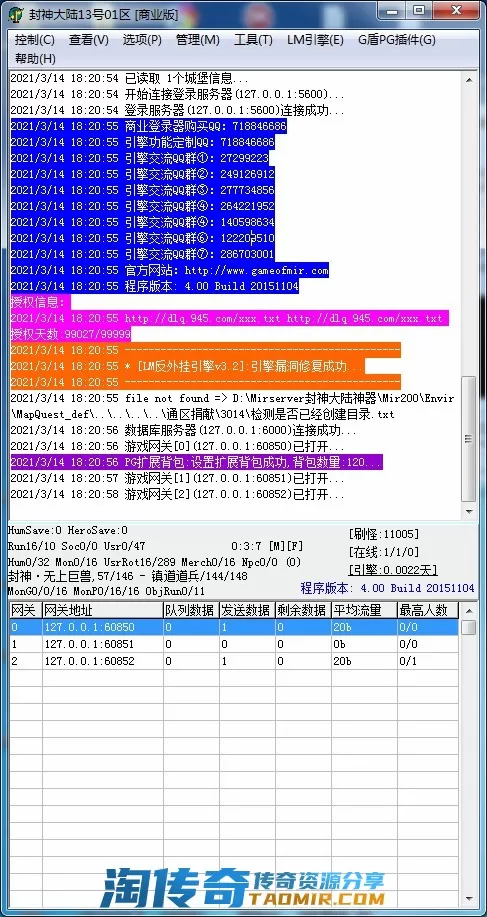Click the 授权信息 log line
Viewport: 487px width, 917px height.
[x=40, y=302]
